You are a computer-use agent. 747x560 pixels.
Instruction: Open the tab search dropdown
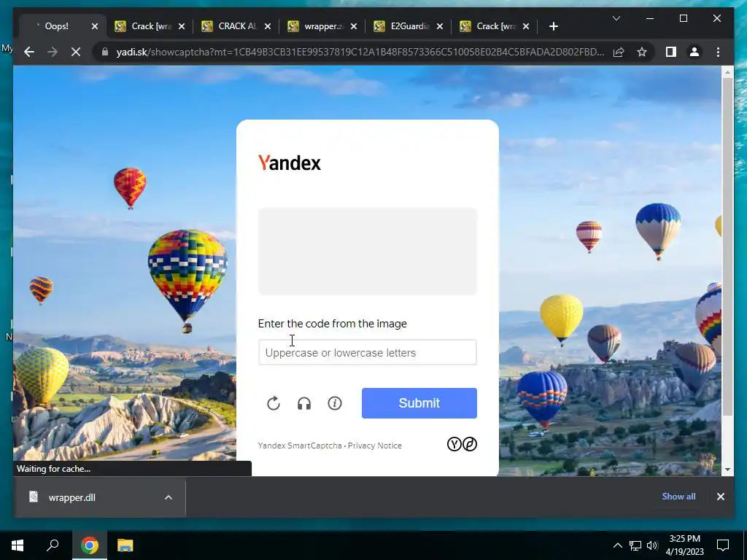[x=616, y=18]
